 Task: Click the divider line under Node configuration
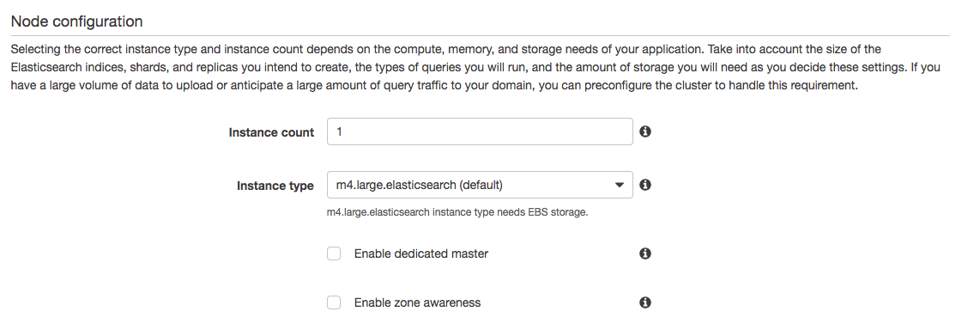(x=480, y=36)
